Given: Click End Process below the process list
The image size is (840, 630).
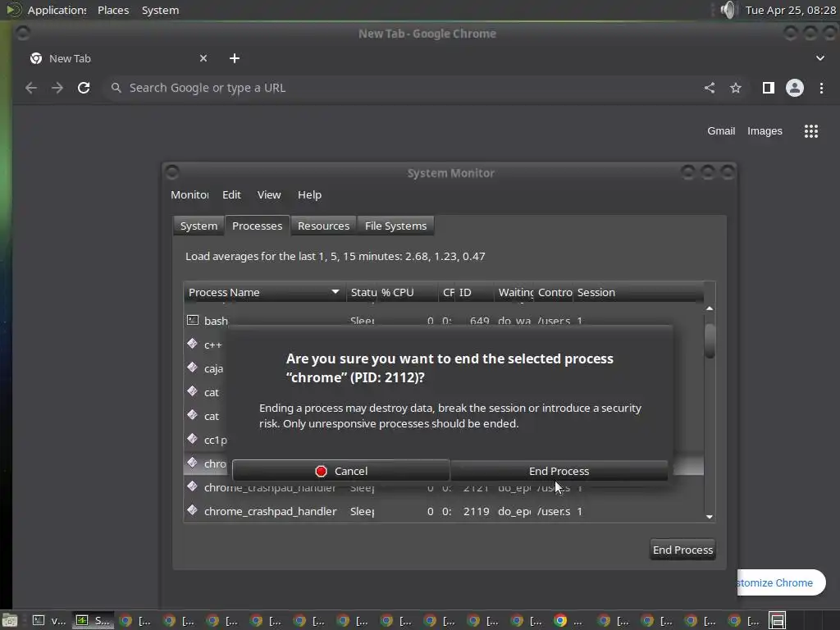Looking at the screenshot, I should tap(682, 550).
